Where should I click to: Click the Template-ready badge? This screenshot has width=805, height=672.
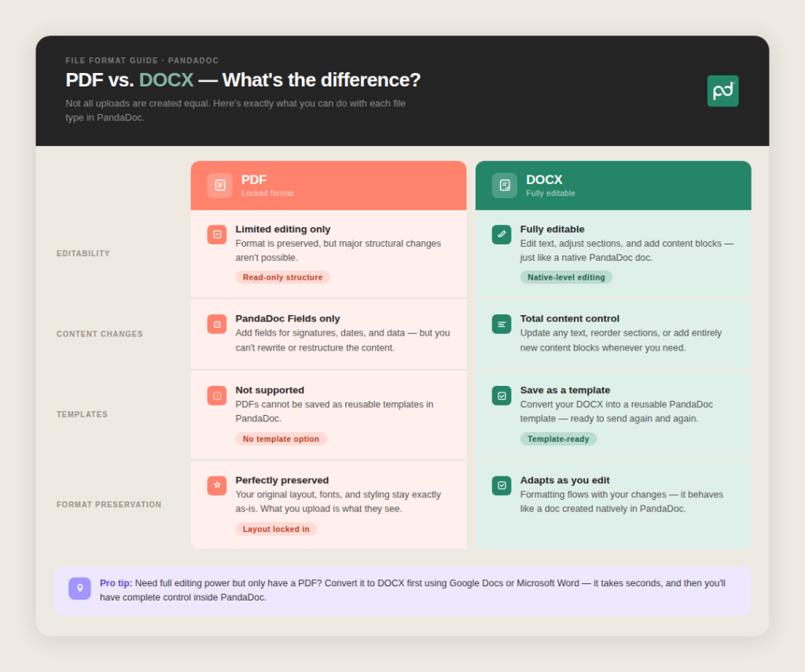(x=558, y=439)
